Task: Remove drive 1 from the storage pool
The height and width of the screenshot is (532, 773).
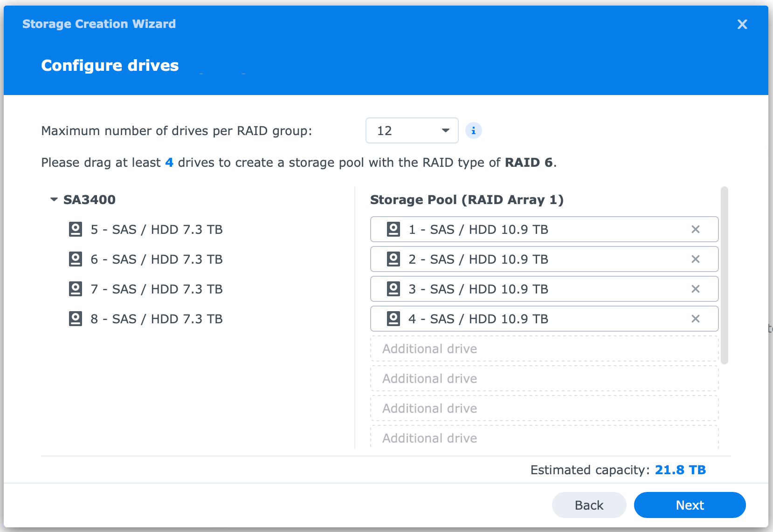Action: point(695,229)
